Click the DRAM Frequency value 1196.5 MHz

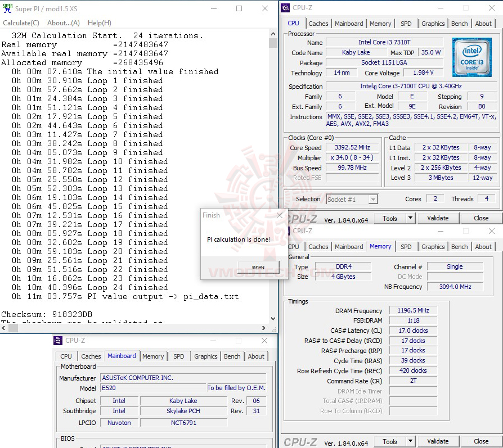pyautogui.click(x=413, y=310)
